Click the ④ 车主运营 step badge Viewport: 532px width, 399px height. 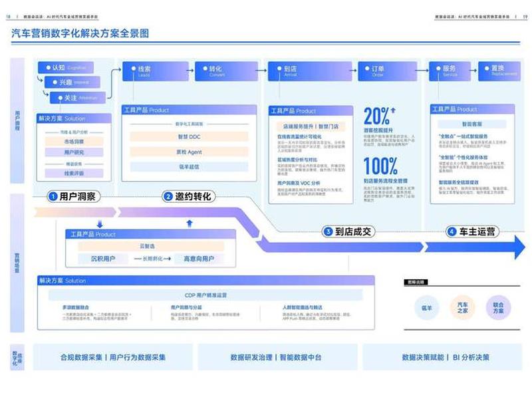pos(472,231)
